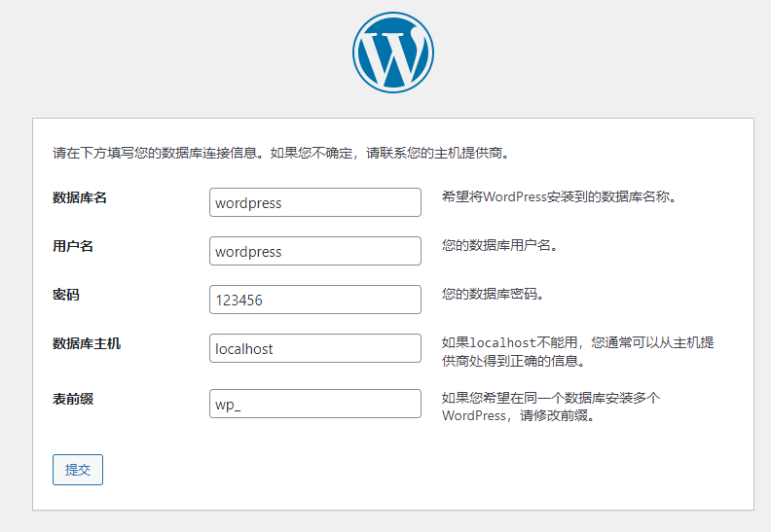This screenshot has width=771, height=532.
Task: Click the 表前缀 wp_ input box
Action: 315,404
